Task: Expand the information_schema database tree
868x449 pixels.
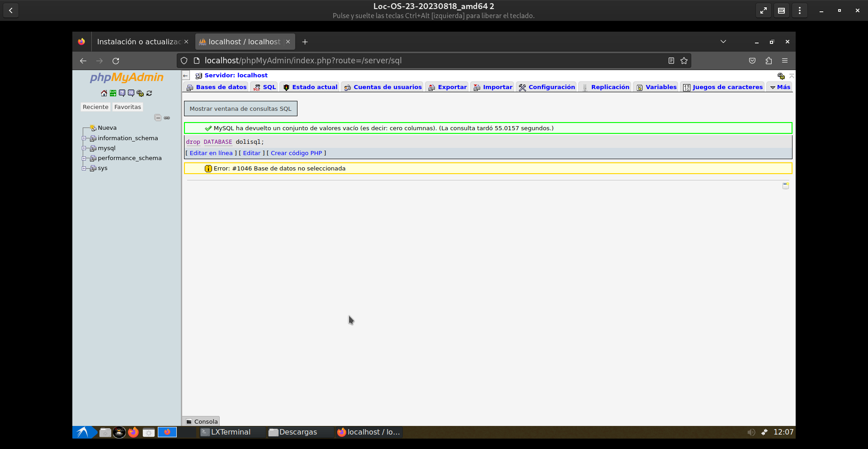Action: coord(84,138)
